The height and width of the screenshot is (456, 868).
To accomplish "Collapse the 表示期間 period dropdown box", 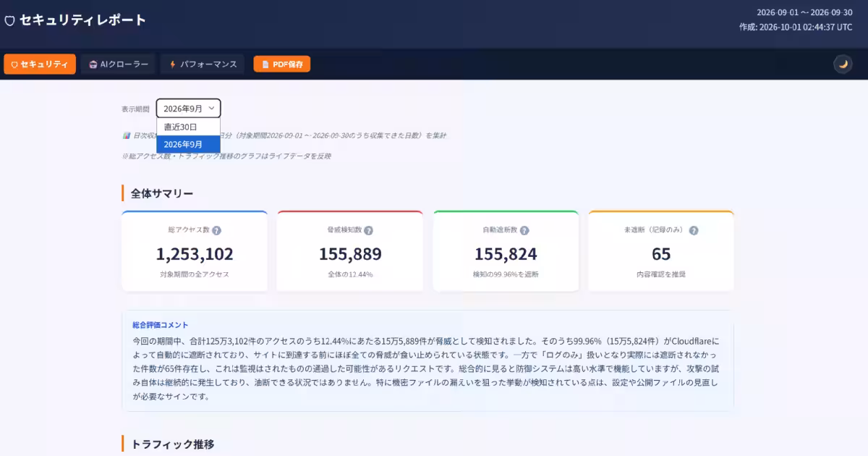I will pyautogui.click(x=188, y=109).
